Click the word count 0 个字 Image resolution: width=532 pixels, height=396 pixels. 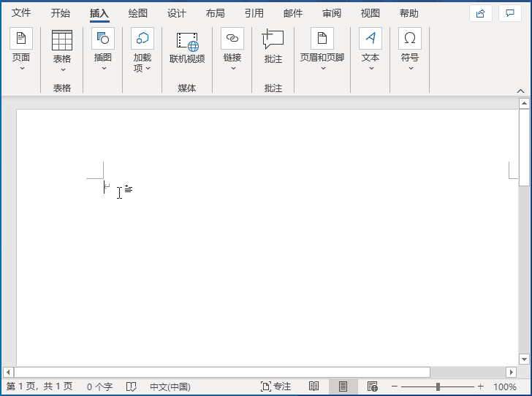pos(99,387)
